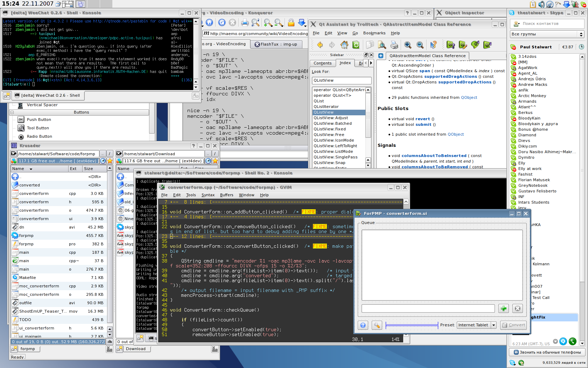588x368 pixels.
Task: Open the Preset Internet Tablet dropdown
Action: 493,325
